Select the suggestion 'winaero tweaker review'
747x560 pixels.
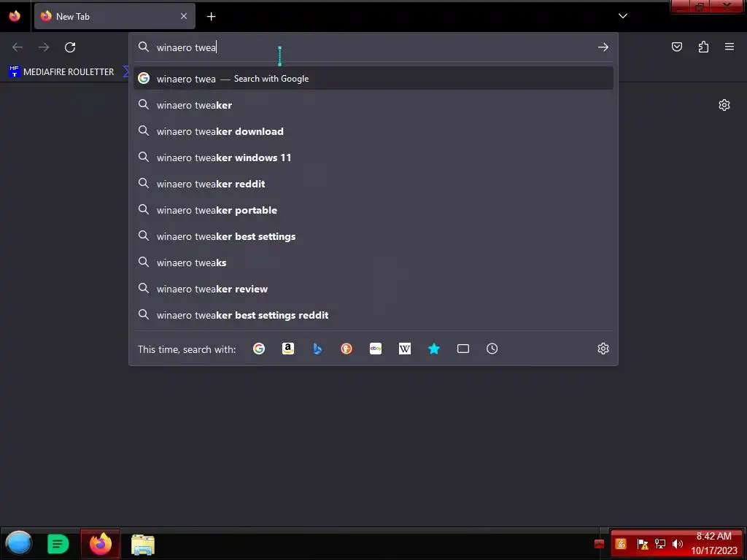[x=373, y=289]
